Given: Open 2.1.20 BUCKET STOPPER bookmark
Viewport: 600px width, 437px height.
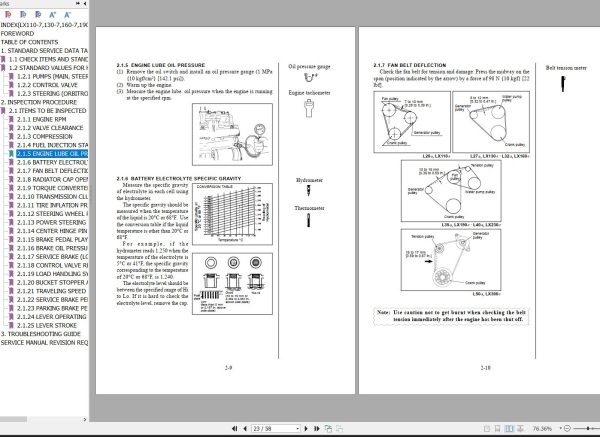Looking at the screenshot, I should tap(52, 282).
